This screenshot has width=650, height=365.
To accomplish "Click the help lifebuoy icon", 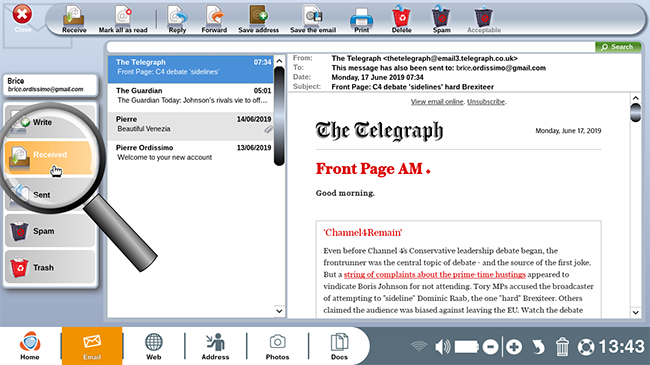I will tap(586, 347).
